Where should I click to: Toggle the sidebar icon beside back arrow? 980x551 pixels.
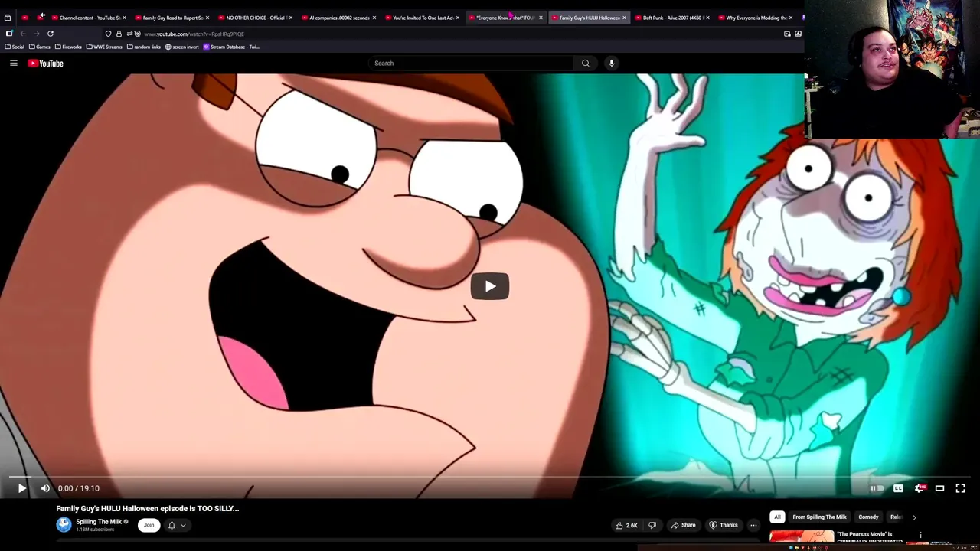click(x=9, y=34)
